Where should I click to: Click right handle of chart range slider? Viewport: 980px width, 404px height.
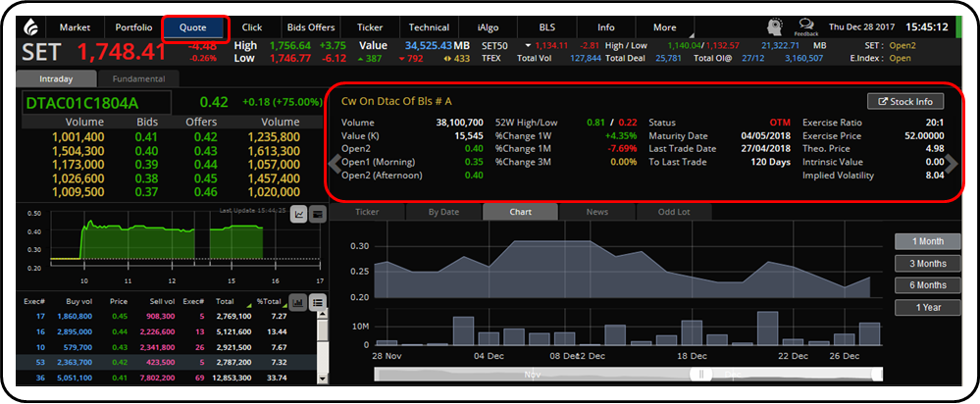tap(877, 374)
